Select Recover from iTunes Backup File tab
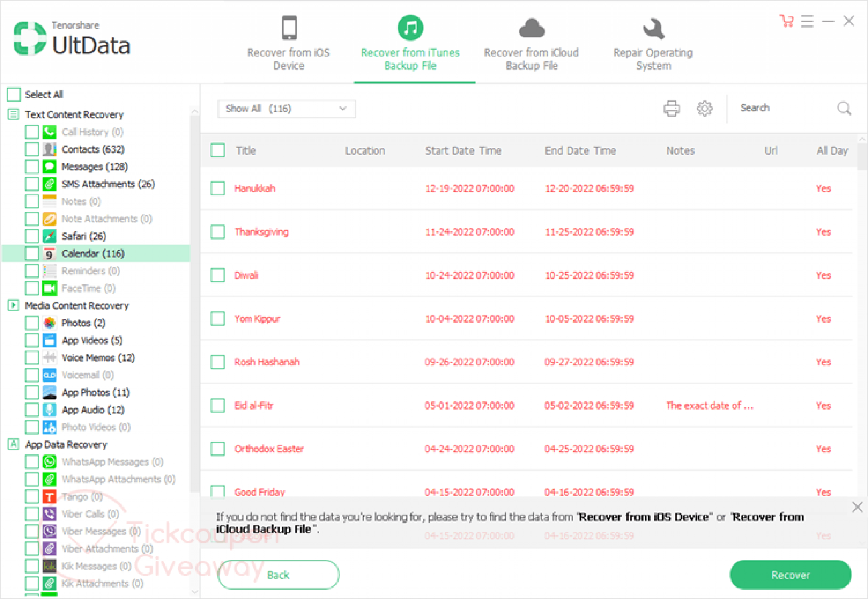 410,42
